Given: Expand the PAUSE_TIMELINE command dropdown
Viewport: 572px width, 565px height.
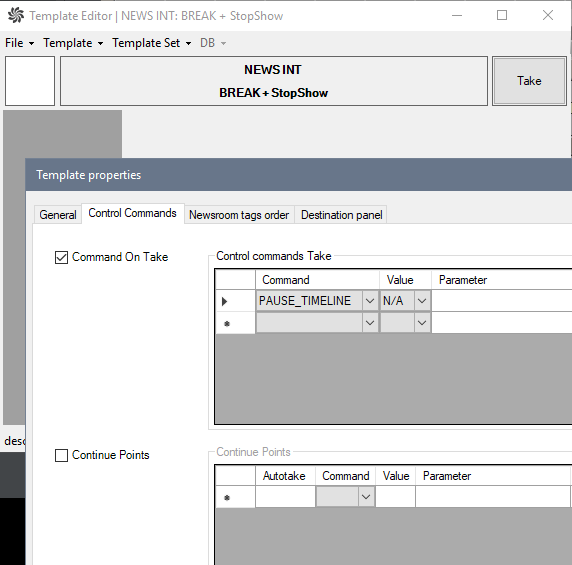Looking at the screenshot, I should coord(370,301).
